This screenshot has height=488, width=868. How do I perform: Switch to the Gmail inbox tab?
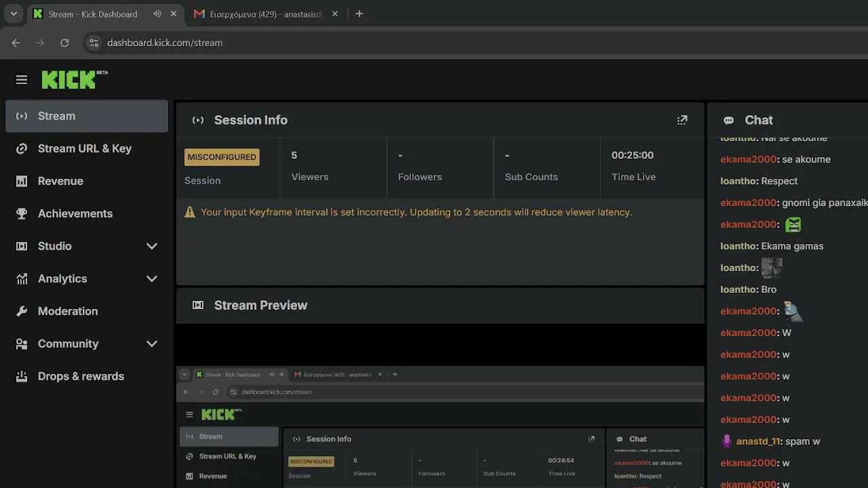[264, 14]
